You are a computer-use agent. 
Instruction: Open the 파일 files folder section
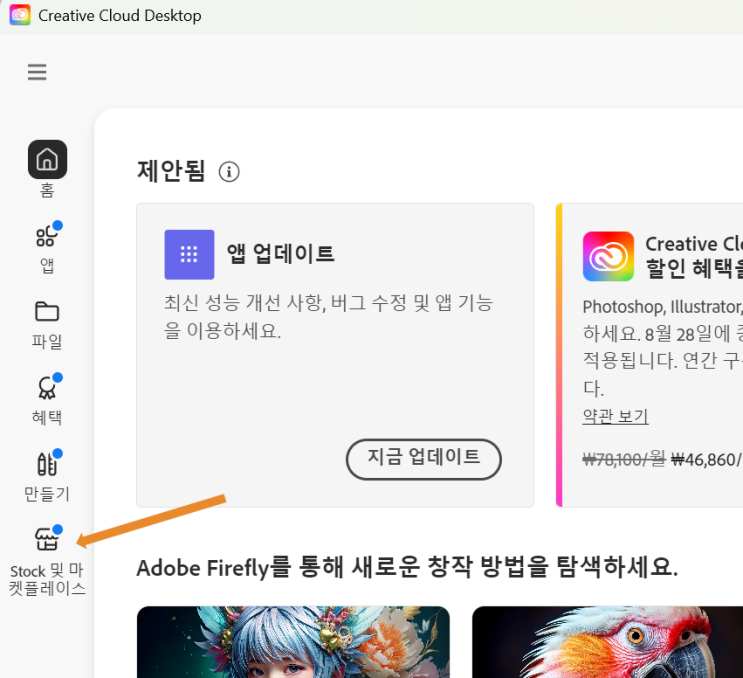coord(47,312)
